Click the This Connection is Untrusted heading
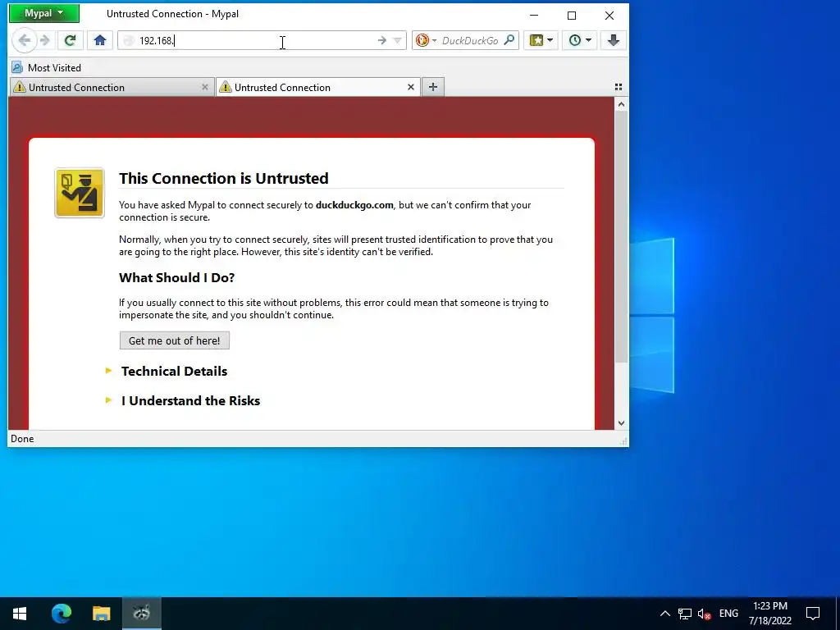Viewport: 840px width, 630px height. pos(223,178)
